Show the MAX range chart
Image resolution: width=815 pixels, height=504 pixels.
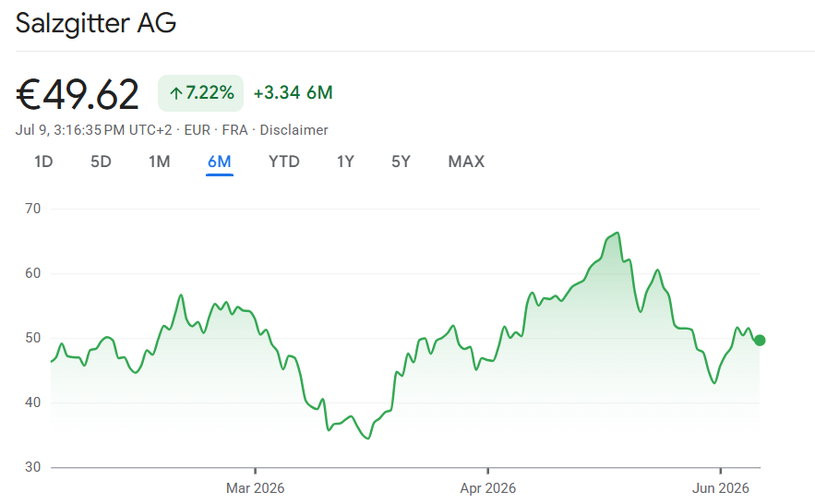point(466,162)
